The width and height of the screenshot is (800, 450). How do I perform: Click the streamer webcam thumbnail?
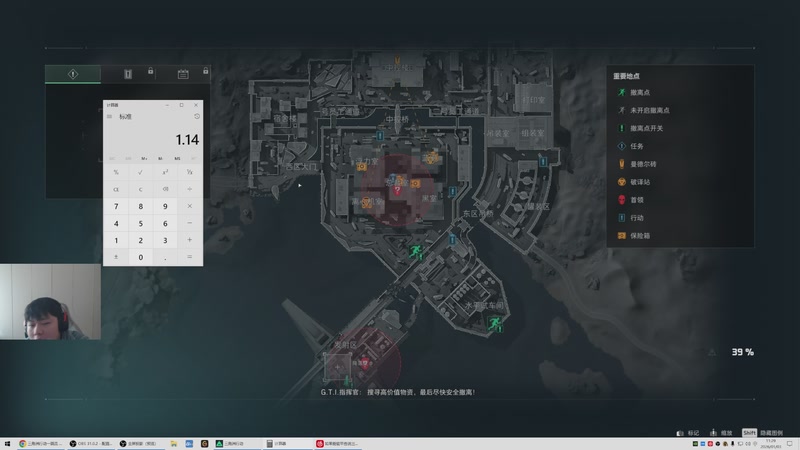(x=50, y=302)
